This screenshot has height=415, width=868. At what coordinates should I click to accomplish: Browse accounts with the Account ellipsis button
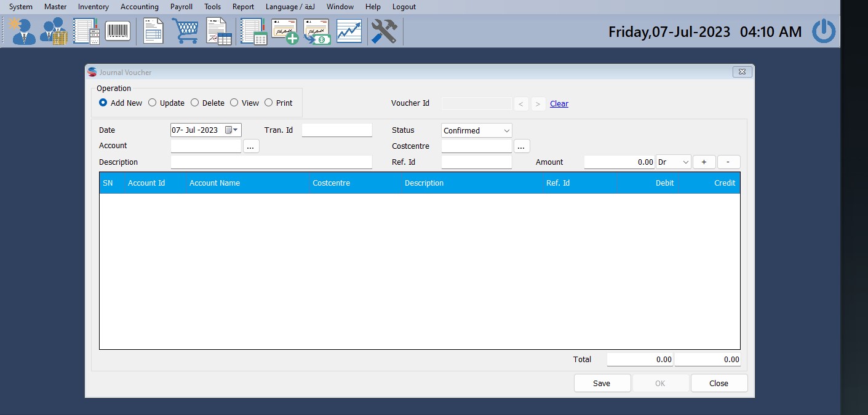252,146
